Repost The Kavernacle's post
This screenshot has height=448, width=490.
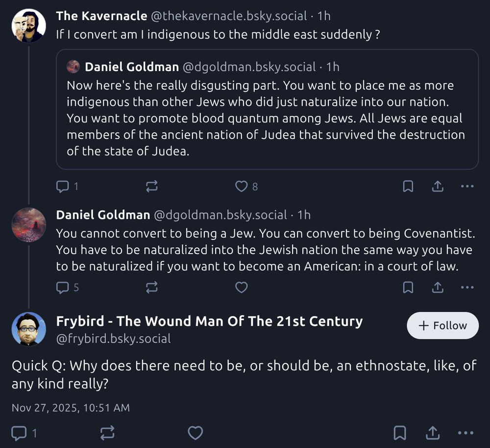[x=152, y=186]
